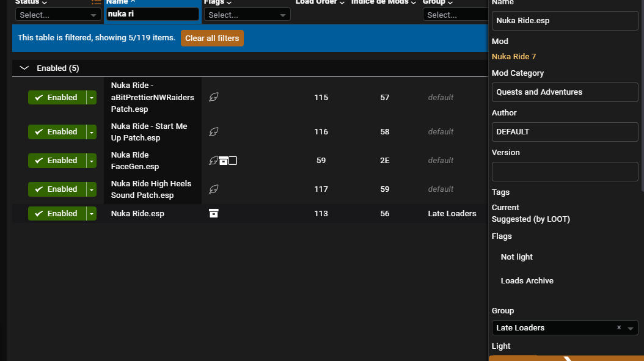
Task: Open the Nuka Ride 7 mod link
Action: click(x=513, y=57)
